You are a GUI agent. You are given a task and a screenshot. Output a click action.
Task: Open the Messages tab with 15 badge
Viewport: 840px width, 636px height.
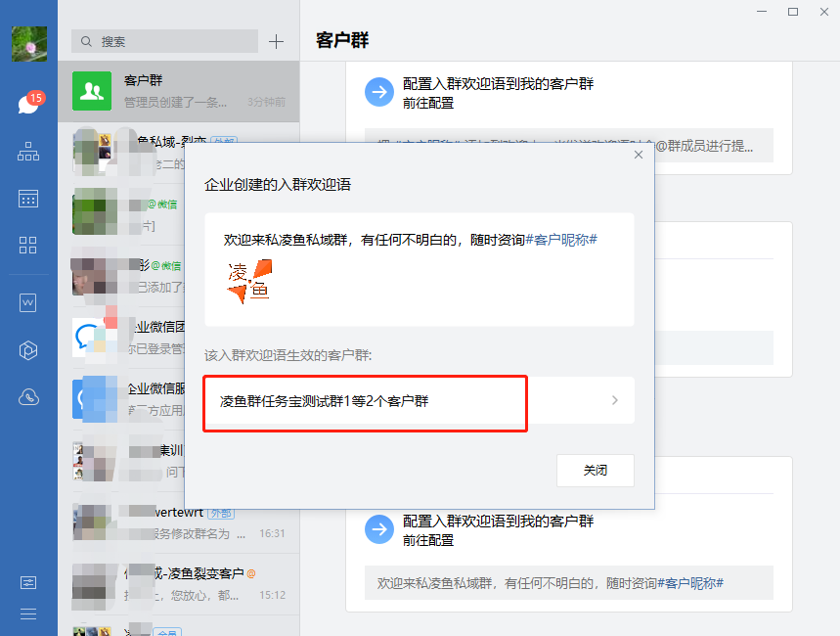(x=28, y=105)
